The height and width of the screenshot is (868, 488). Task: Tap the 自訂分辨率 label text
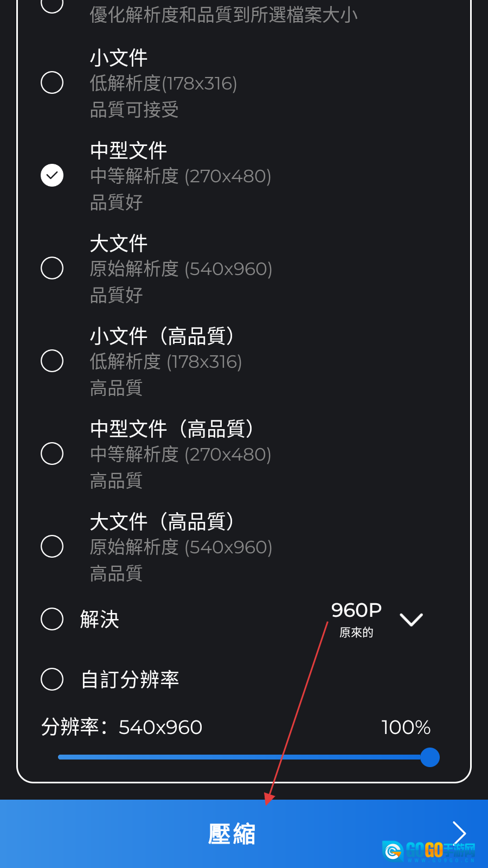point(130,679)
